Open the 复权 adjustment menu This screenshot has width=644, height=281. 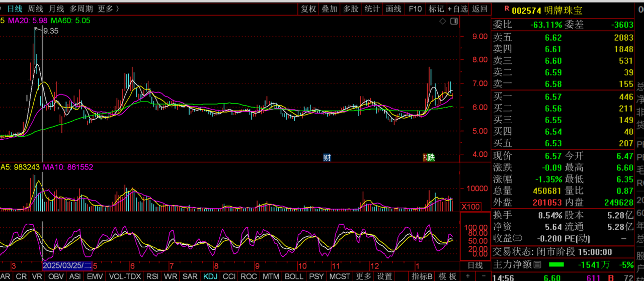point(308,9)
